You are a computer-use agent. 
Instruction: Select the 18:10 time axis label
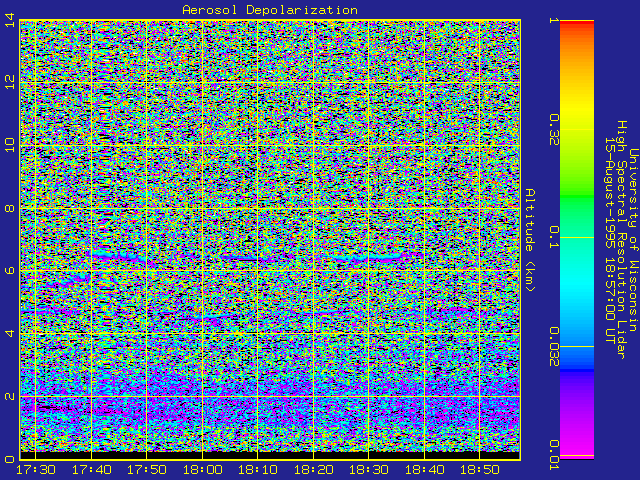click(258, 470)
